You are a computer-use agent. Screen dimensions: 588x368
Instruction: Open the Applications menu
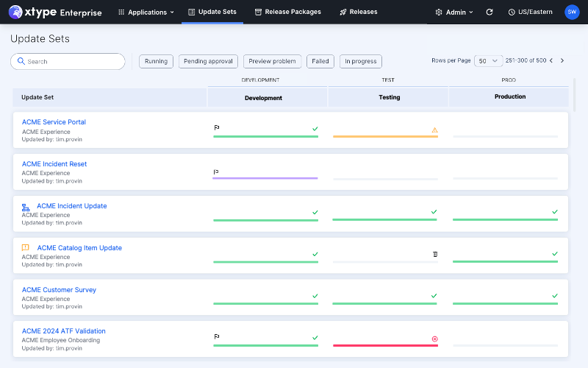click(146, 12)
